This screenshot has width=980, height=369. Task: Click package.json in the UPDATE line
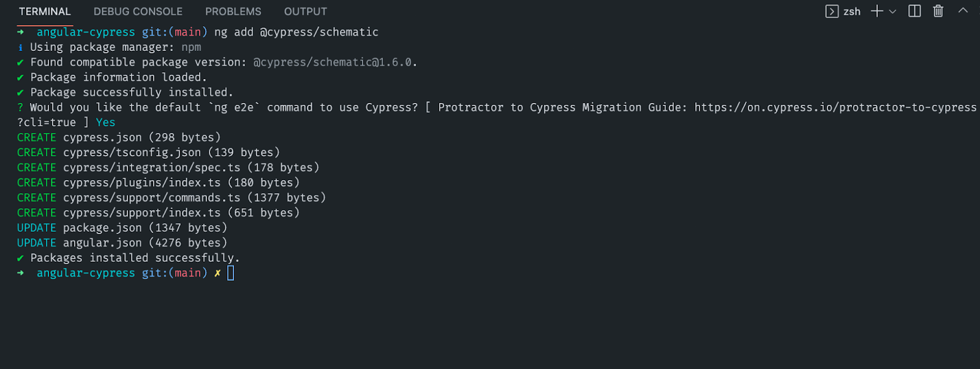(x=102, y=227)
